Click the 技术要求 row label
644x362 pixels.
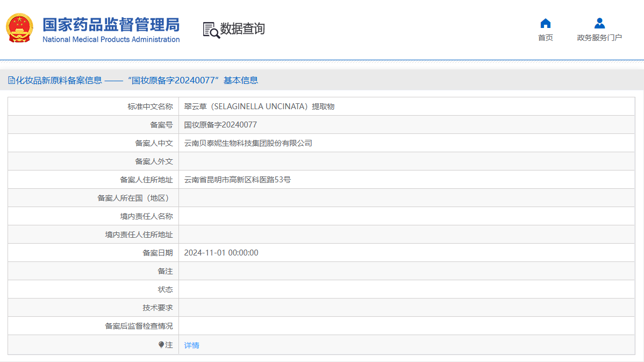point(158,308)
